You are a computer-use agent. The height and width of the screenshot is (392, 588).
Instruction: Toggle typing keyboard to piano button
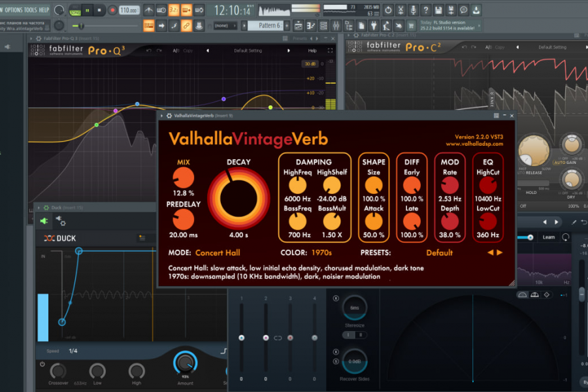point(149,26)
